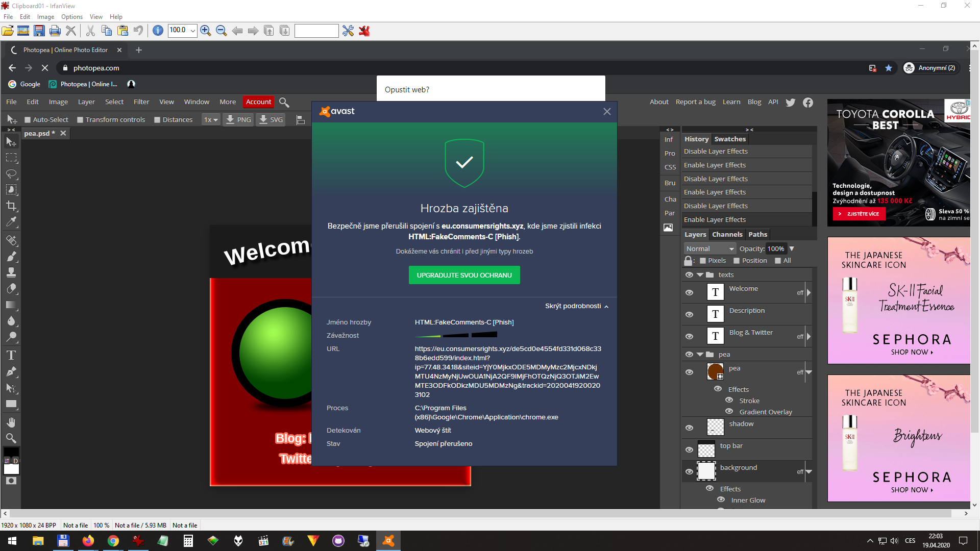Screen dimensions: 980x551
Task: Select the Type tool
Action: pos(11,355)
